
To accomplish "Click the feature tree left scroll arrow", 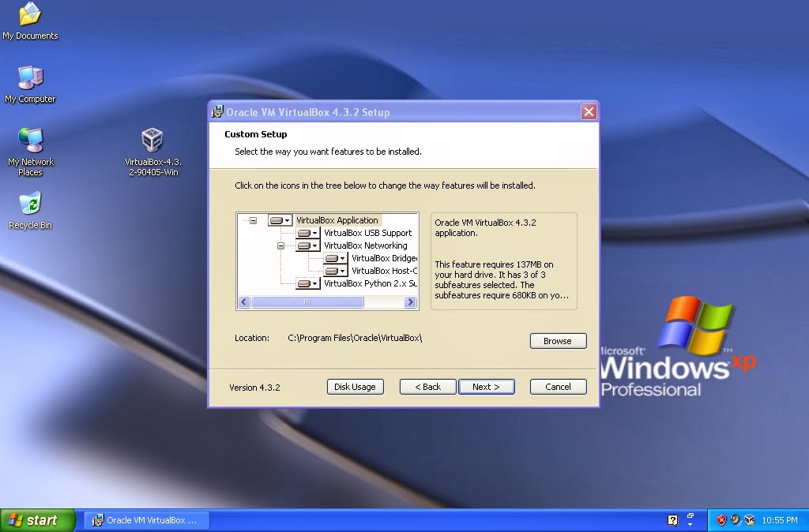I will 245,302.
